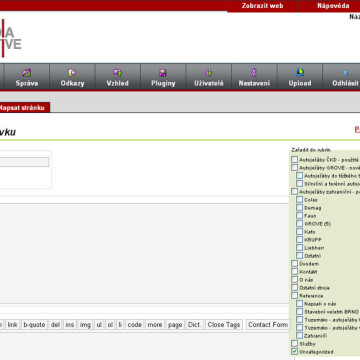The width and height of the screenshot is (360, 360).
Task: Check the Napsali o nás subcategory
Action: 300,304
